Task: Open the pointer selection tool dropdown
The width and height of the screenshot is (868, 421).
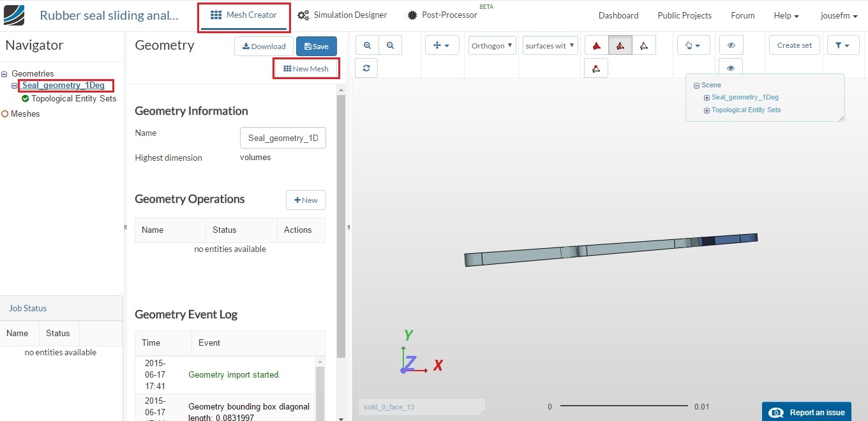Action: (693, 45)
